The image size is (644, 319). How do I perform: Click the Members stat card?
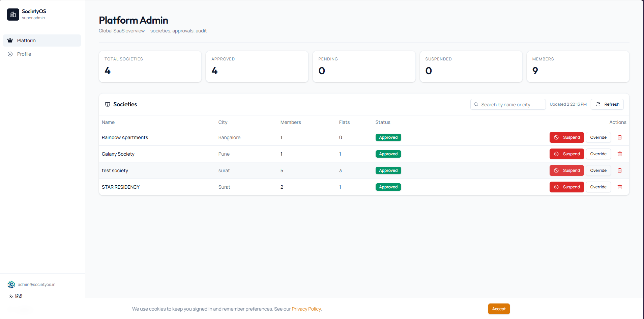(x=578, y=67)
